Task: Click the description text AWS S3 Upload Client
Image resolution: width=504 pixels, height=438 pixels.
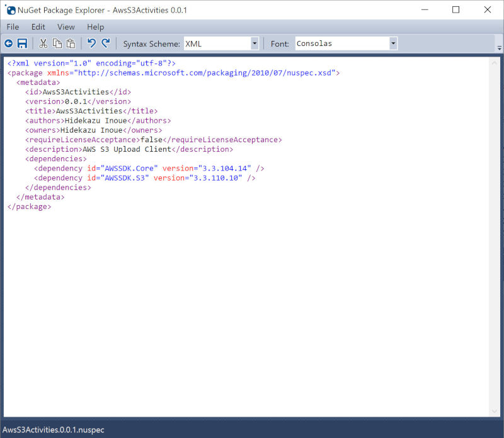Action: click(127, 149)
